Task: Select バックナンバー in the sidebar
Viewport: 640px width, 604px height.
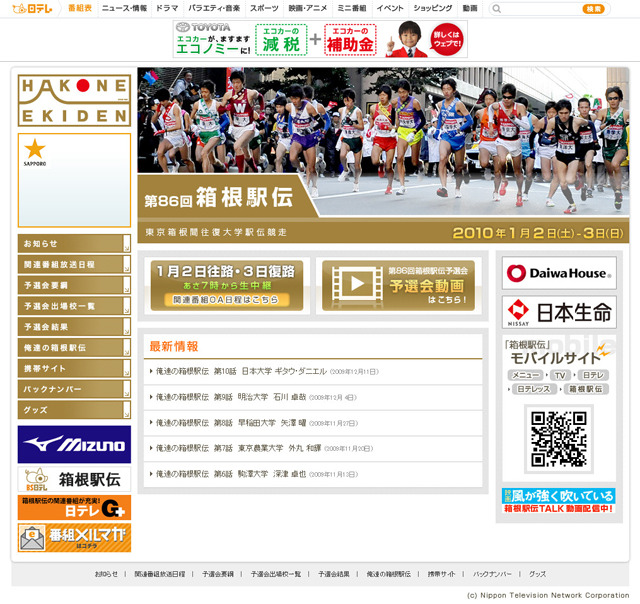Action: 74,389
